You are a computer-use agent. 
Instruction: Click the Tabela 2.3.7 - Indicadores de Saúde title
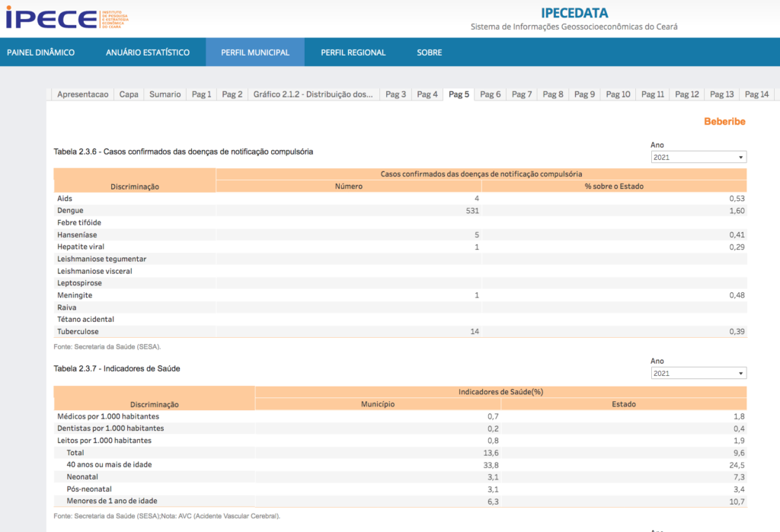pyautogui.click(x=117, y=368)
